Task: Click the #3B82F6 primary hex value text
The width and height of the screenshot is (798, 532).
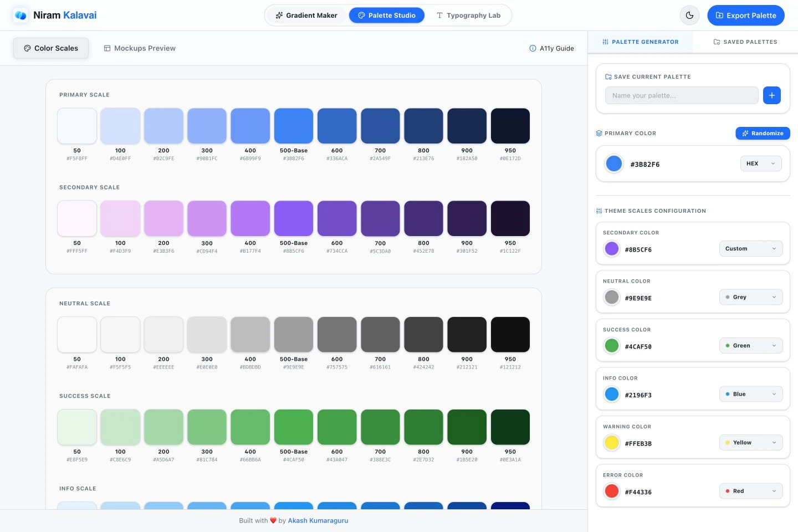Action: pos(645,165)
